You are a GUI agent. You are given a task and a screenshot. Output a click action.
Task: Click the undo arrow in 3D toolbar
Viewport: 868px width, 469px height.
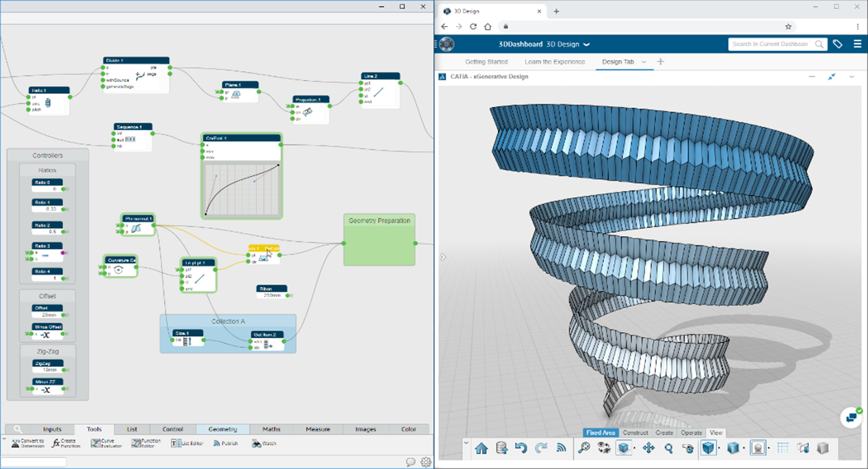(x=521, y=448)
